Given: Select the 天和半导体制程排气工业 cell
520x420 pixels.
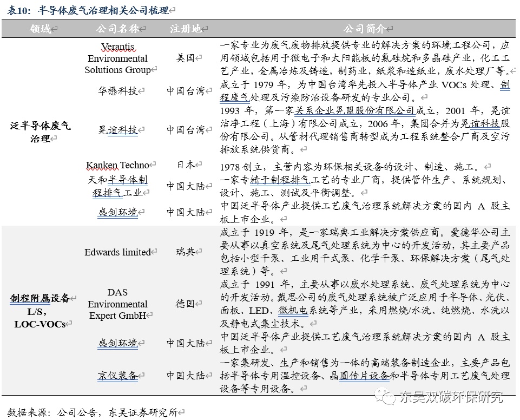Looking at the screenshot, I should click(118, 186).
